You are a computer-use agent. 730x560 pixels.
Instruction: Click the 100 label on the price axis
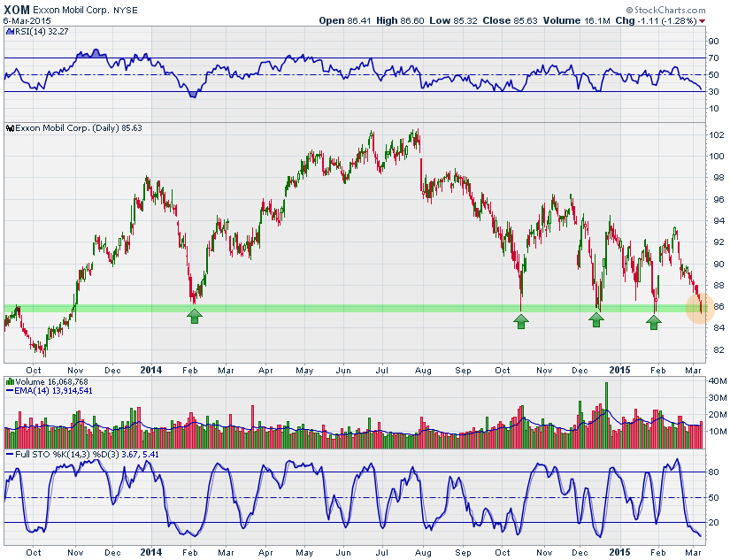click(x=716, y=157)
